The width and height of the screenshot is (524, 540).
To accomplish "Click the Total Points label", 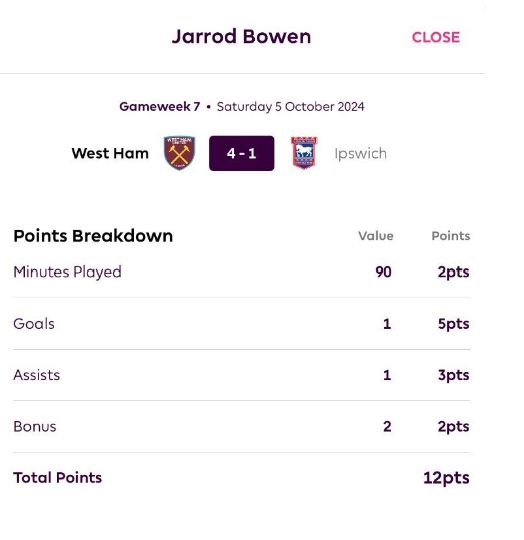I will point(57,478).
